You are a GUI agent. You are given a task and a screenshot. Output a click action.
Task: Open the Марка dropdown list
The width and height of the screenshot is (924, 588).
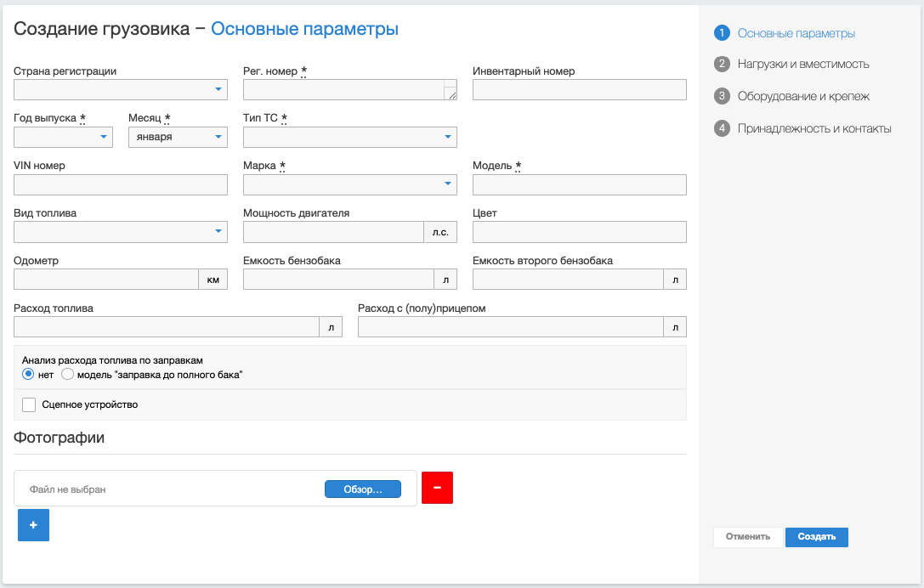(349, 184)
